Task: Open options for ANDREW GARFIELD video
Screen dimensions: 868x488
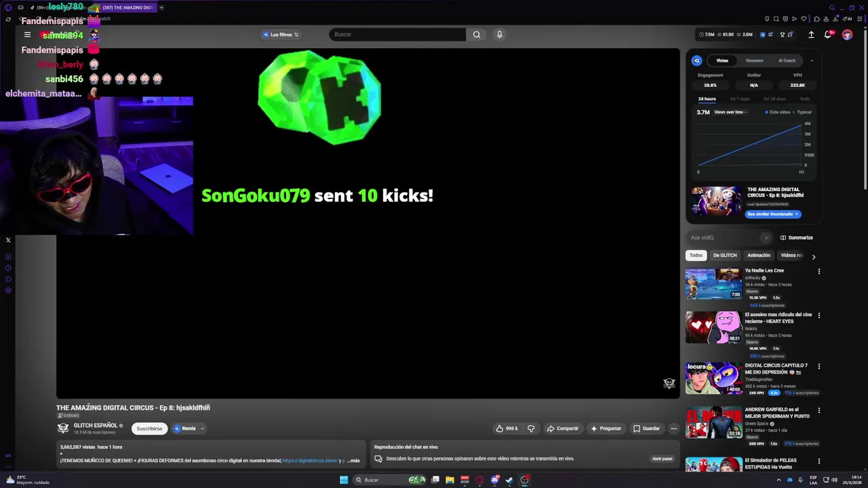Action: click(818, 411)
